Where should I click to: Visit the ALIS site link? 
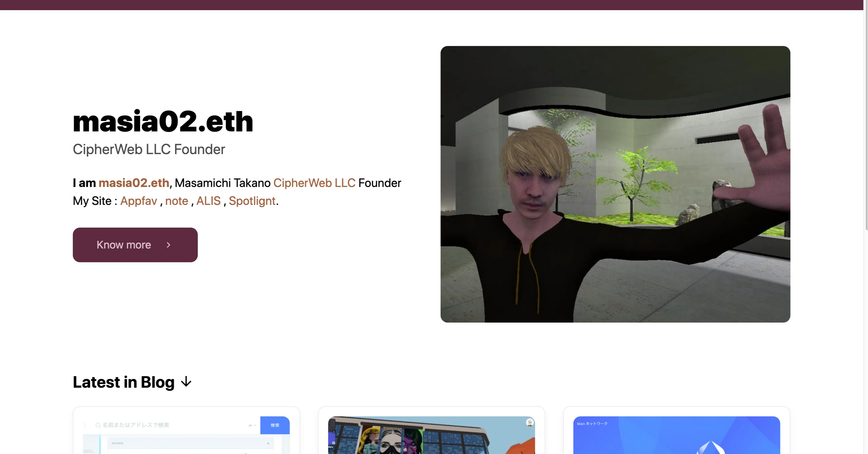[208, 201]
